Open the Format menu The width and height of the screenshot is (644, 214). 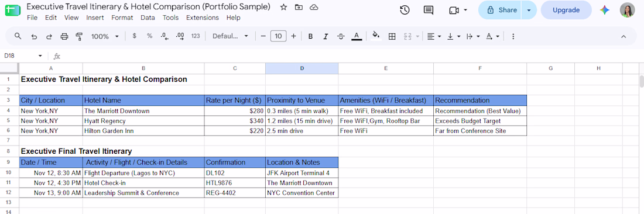click(x=122, y=18)
